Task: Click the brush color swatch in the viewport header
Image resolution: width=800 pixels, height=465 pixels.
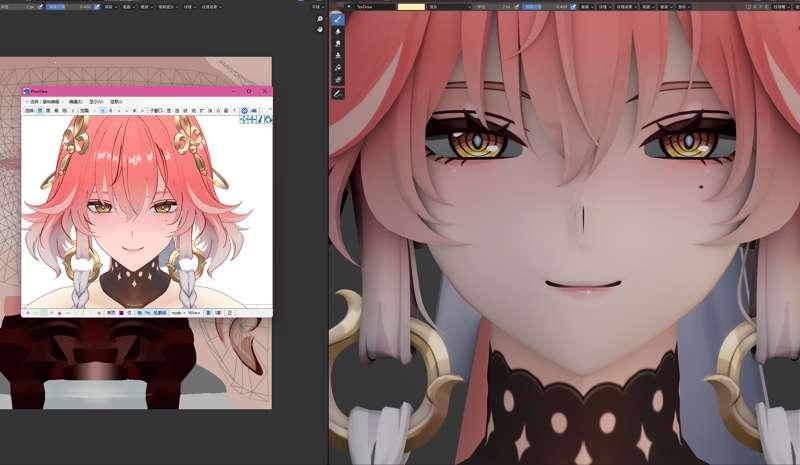Action: [x=411, y=7]
